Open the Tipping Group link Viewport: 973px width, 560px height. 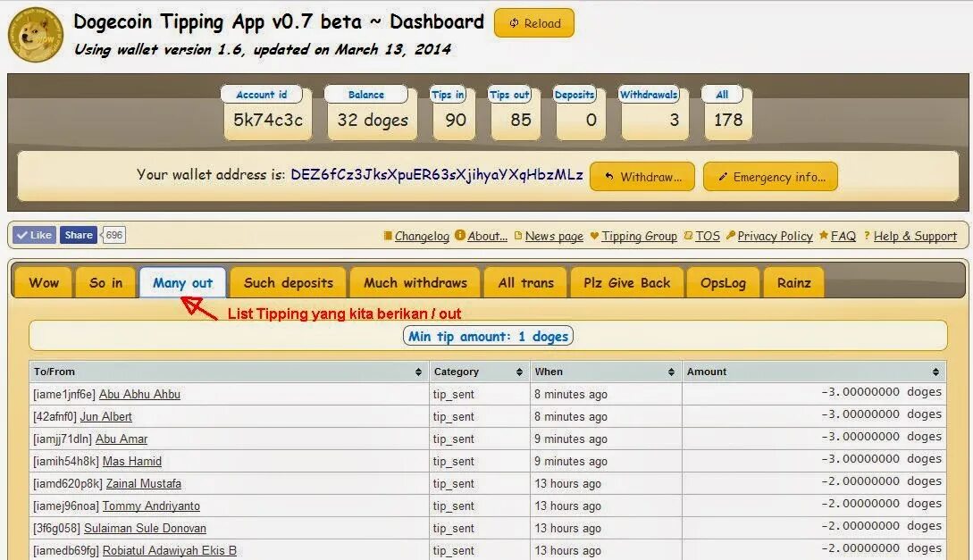(x=639, y=237)
